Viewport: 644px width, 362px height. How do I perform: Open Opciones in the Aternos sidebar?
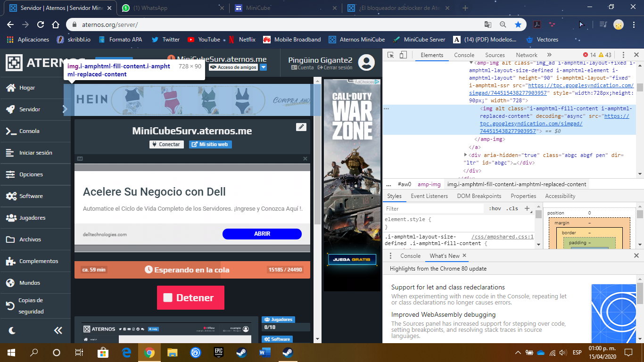35,174
